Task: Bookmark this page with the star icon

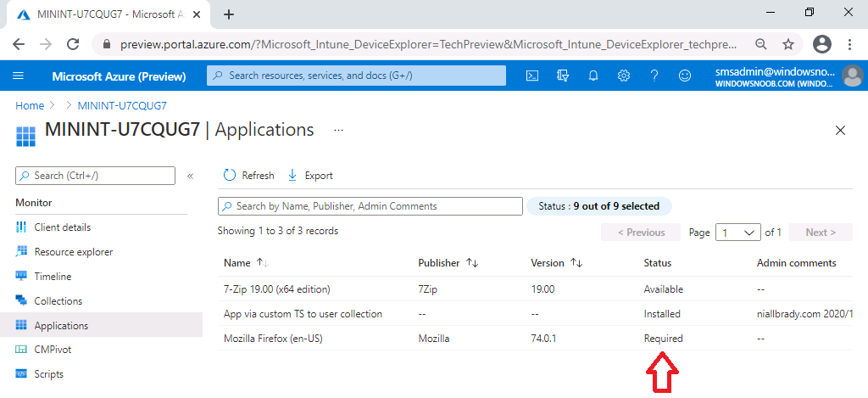Action: [788, 44]
